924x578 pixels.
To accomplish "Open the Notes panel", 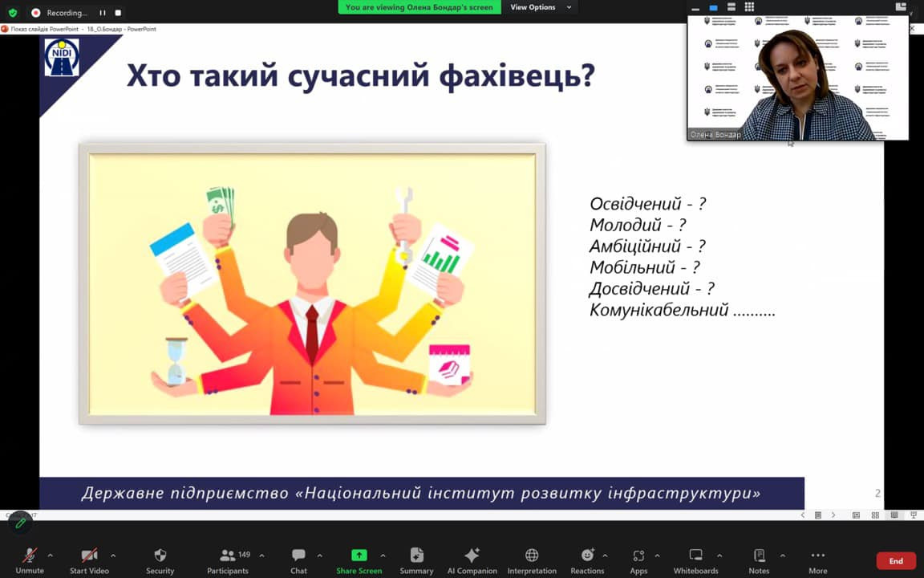I will click(x=759, y=560).
